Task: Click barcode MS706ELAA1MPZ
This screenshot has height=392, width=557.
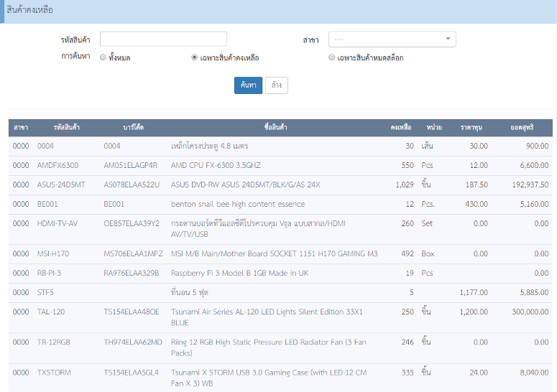Action: pos(133,254)
